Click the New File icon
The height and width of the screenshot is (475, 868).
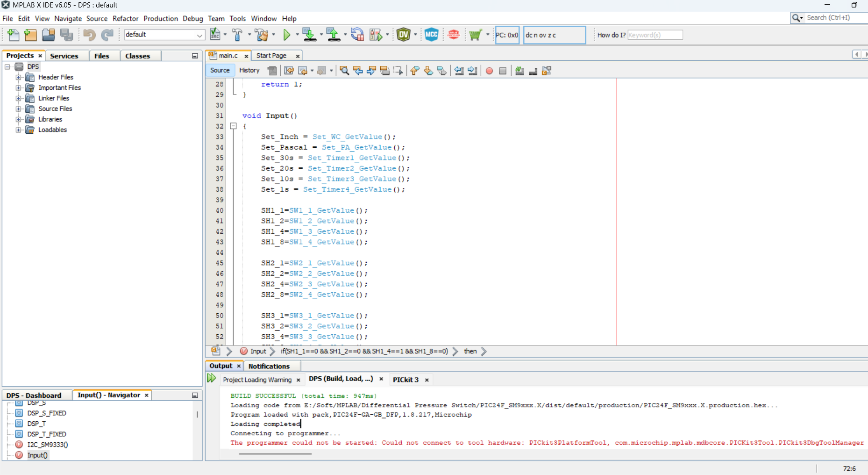pos(13,35)
